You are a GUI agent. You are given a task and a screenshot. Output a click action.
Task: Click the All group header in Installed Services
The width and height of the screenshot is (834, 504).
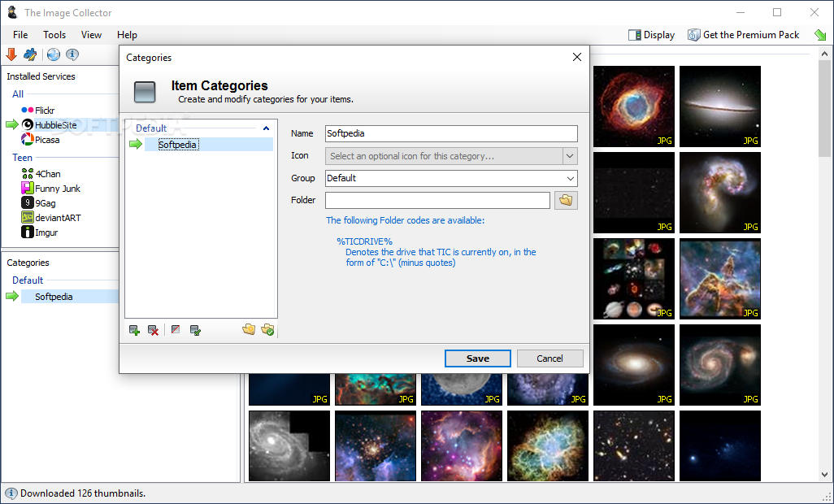(18, 94)
